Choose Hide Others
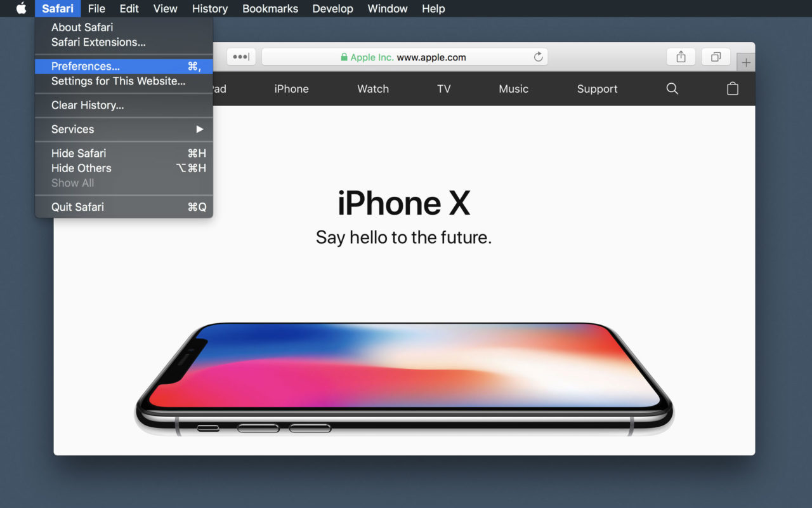 [x=124, y=168]
